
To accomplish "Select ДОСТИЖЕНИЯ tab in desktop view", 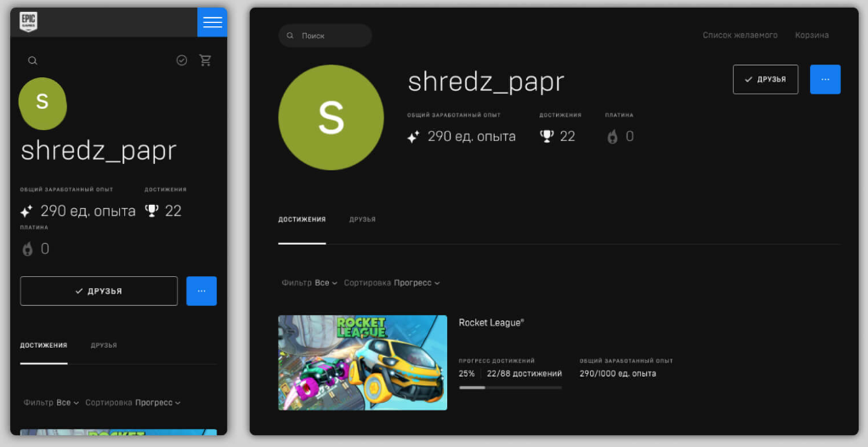I will [302, 219].
